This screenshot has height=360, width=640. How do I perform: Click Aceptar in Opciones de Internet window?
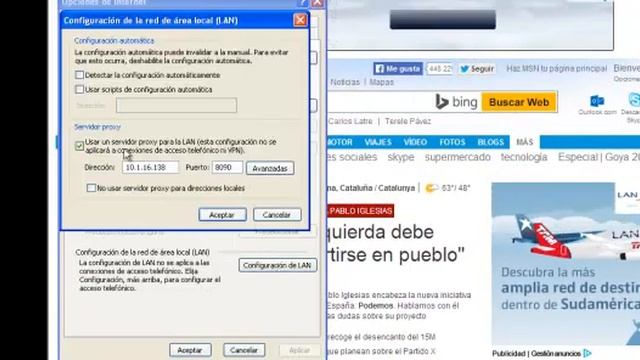coord(190,350)
